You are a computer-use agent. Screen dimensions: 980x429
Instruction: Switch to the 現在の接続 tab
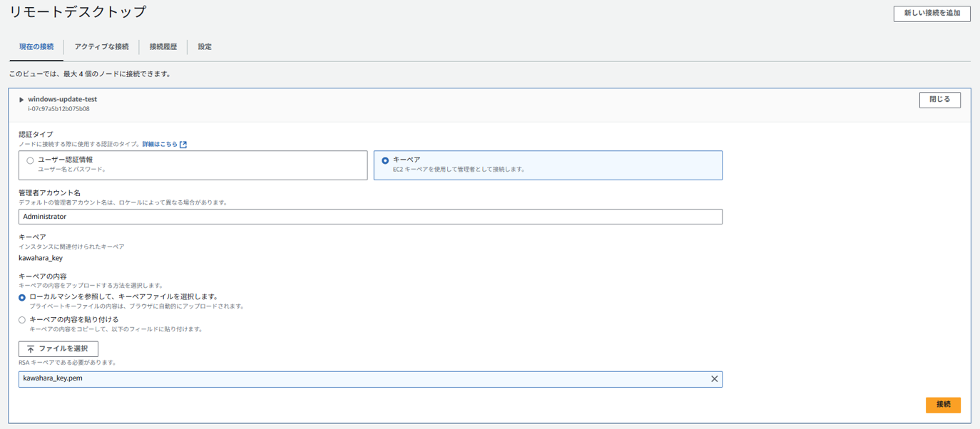point(36,47)
